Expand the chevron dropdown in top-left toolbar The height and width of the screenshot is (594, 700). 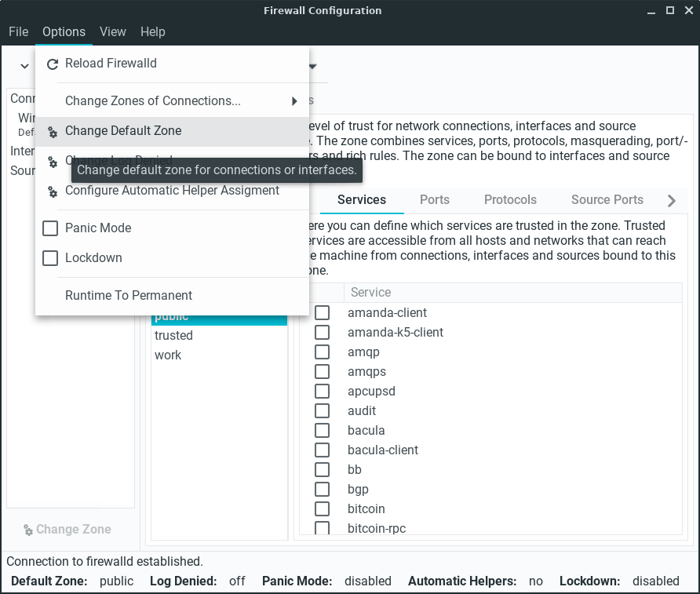(24, 67)
